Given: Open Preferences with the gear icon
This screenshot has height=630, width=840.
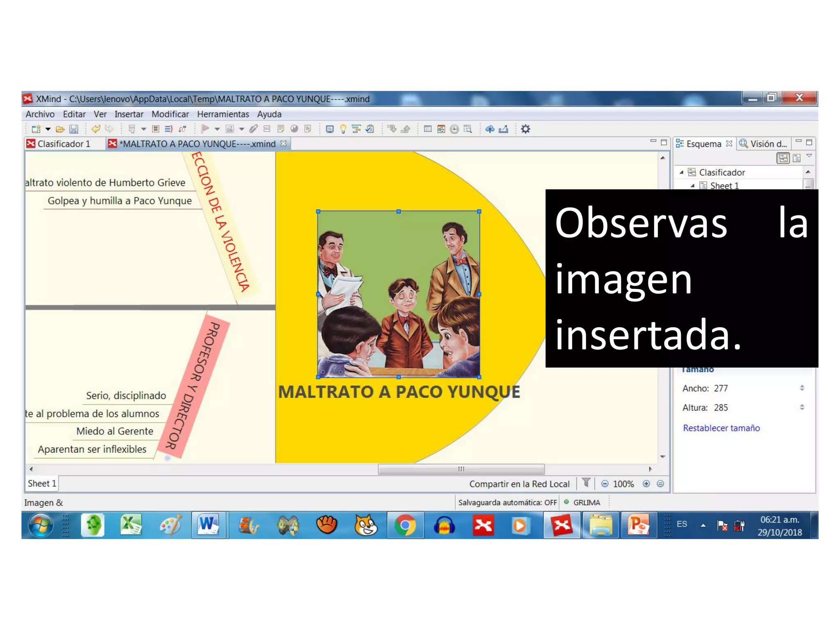Looking at the screenshot, I should click(525, 129).
